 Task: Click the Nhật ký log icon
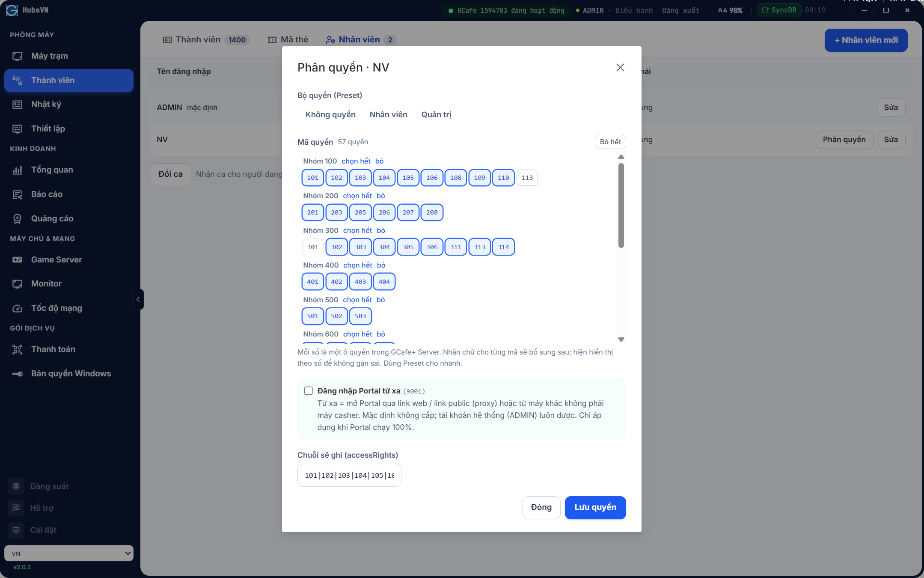[x=17, y=104]
